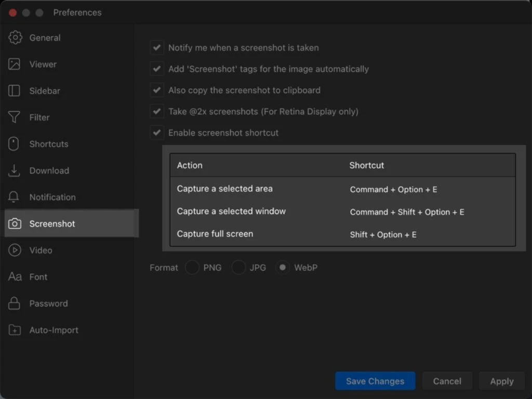Open Viewer preferences via its image icon

15,64
